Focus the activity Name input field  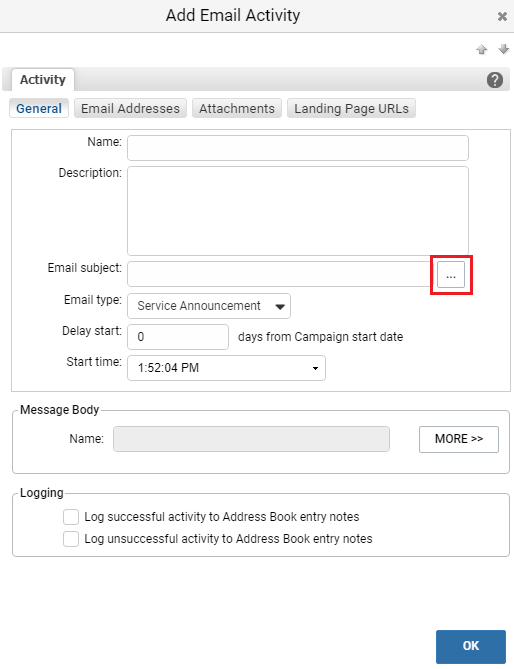(298, 148)
